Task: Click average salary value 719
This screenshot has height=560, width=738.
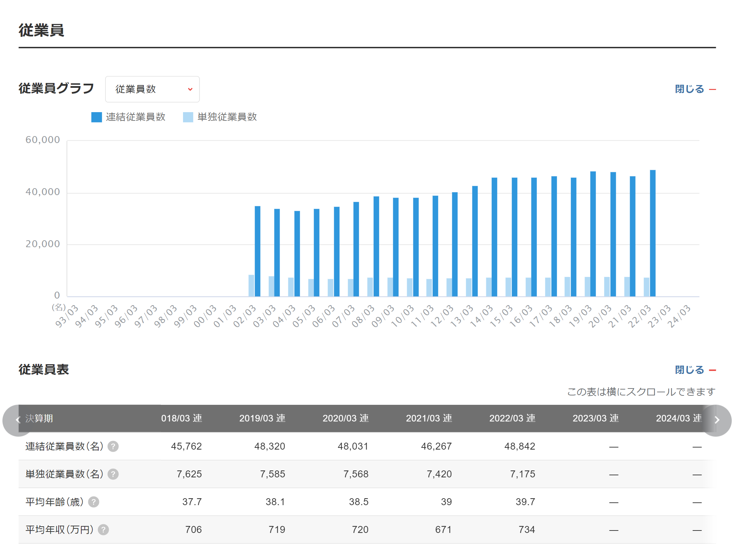Action: (x=277, y=529)
